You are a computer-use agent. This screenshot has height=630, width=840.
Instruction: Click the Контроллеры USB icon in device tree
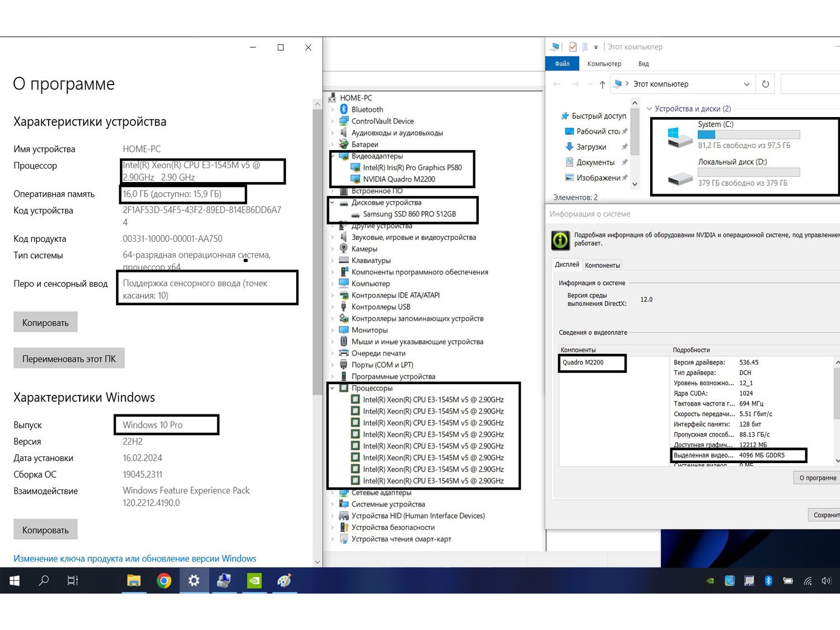pyautogui.click(x=344, y=306)
